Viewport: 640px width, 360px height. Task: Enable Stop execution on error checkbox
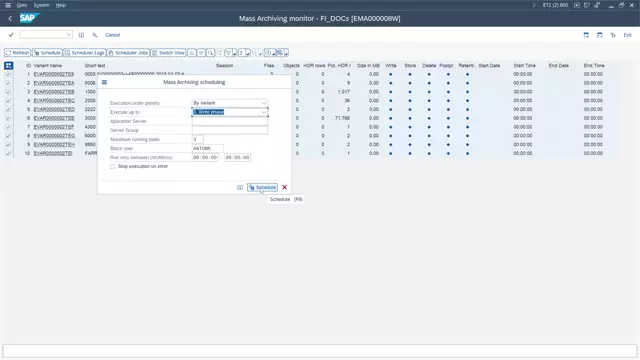coord(113,167)
